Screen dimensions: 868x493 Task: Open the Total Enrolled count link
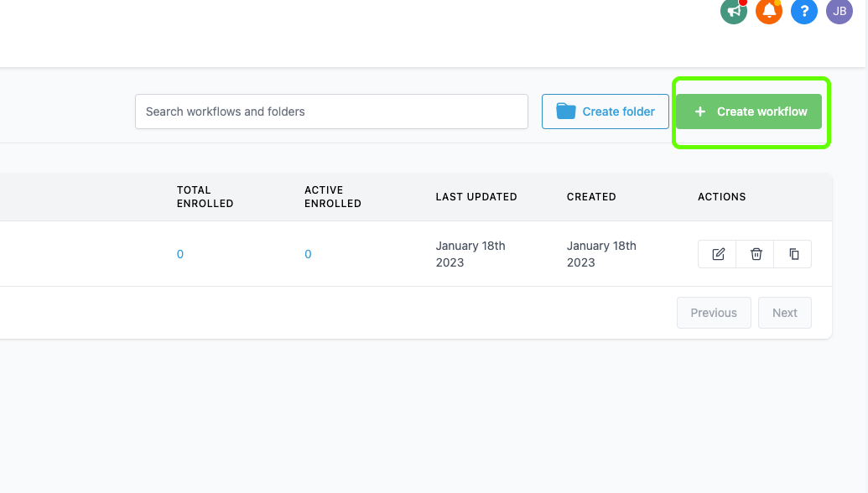pyautogui.click(x=180, y=254)
